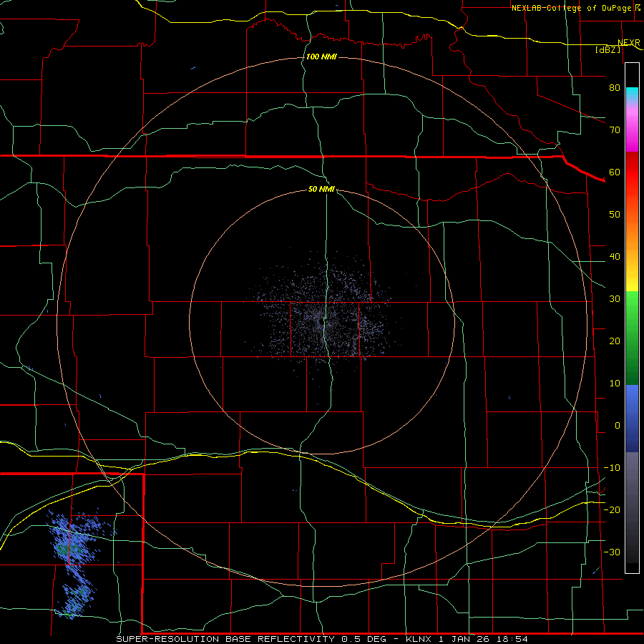Click the 70 value on the dBZ scale

coord(615,130)
